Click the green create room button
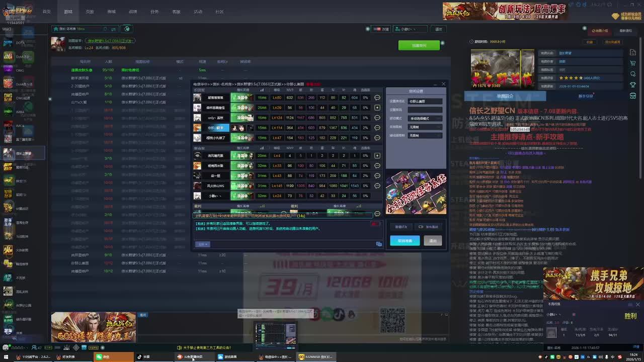This screenshot has width=644, height=362. pyautogui.click(x=419, y=45)
